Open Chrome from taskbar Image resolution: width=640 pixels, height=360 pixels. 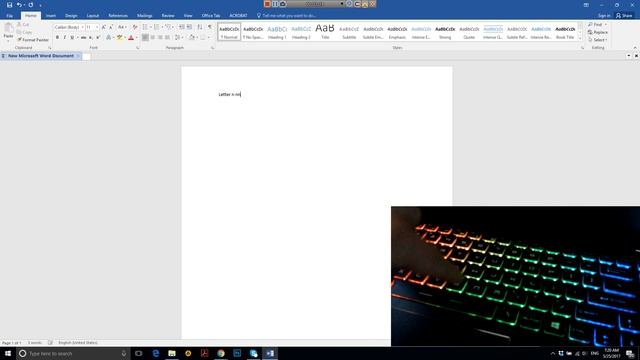pos(221,353)
